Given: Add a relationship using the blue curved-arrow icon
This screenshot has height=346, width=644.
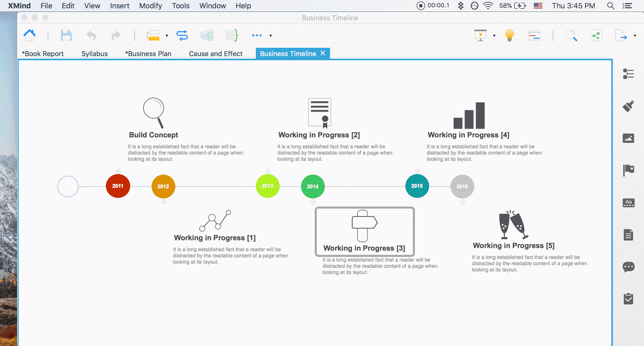Looking at the screenshot, I should [x=182, y=35].
